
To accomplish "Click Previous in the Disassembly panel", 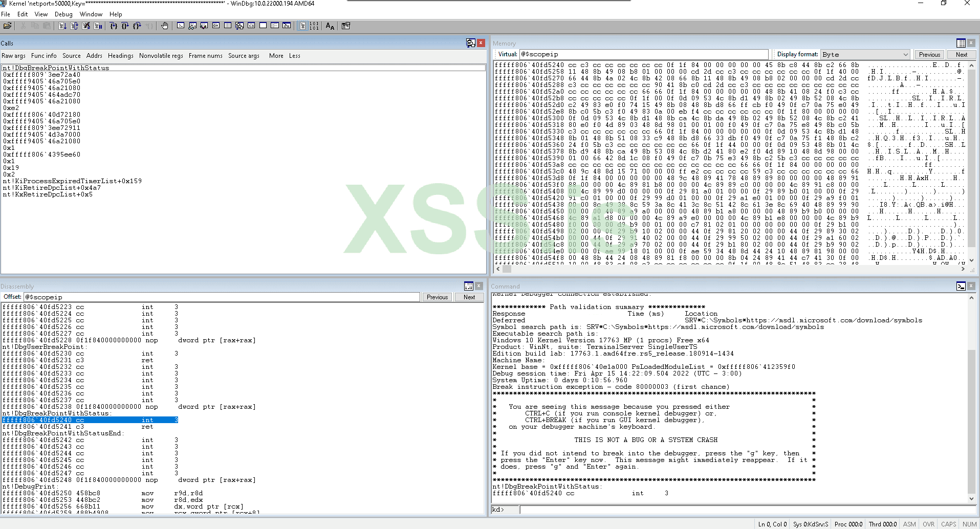I will (438, 297).
